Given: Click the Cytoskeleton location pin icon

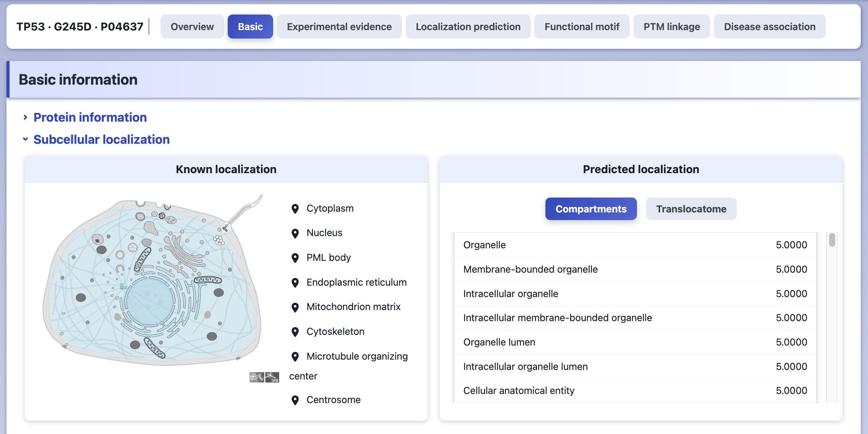Looking at the screenshot, I should pos(295,332).
